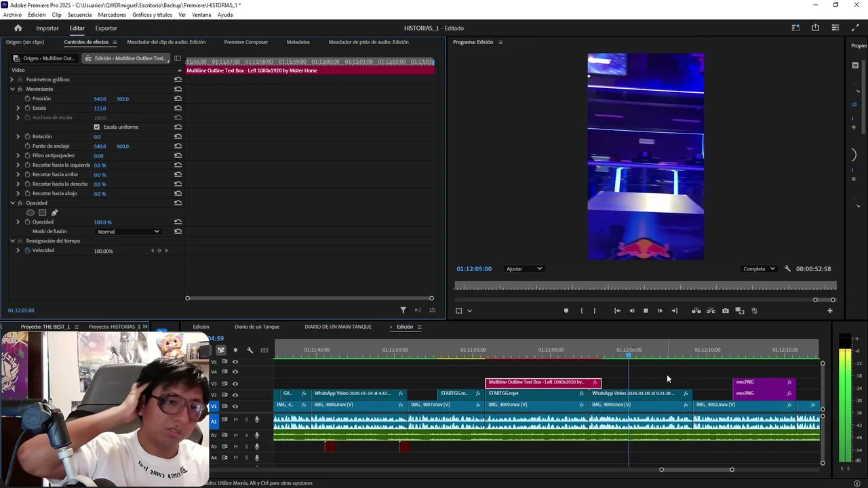Open DIARIO DE UN MAIN TANQUE sequence tab
Image resolution: width=868 pixels, height=488 pixels.
coord(338,327)
